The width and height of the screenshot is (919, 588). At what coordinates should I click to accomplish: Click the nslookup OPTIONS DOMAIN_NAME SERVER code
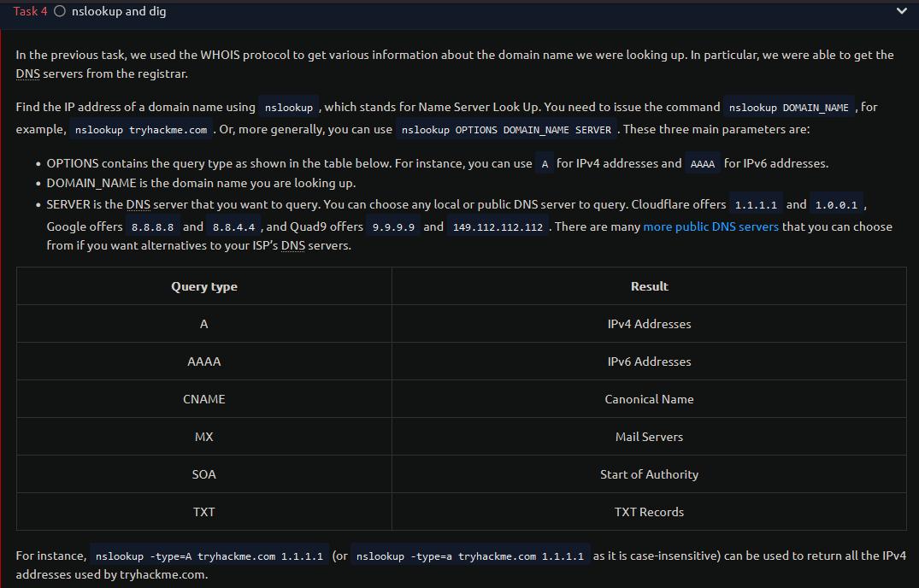(x=506, y=129)
